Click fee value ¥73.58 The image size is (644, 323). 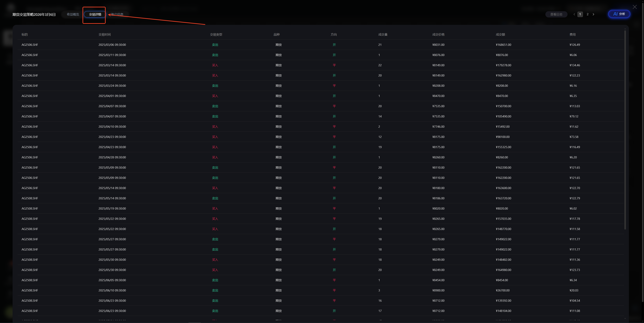574,137
